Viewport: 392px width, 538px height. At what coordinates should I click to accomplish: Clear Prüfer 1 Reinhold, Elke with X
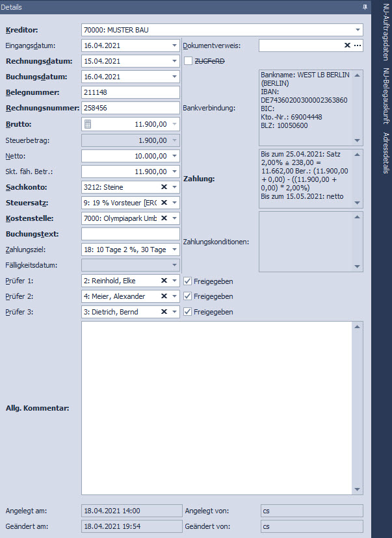164,281
